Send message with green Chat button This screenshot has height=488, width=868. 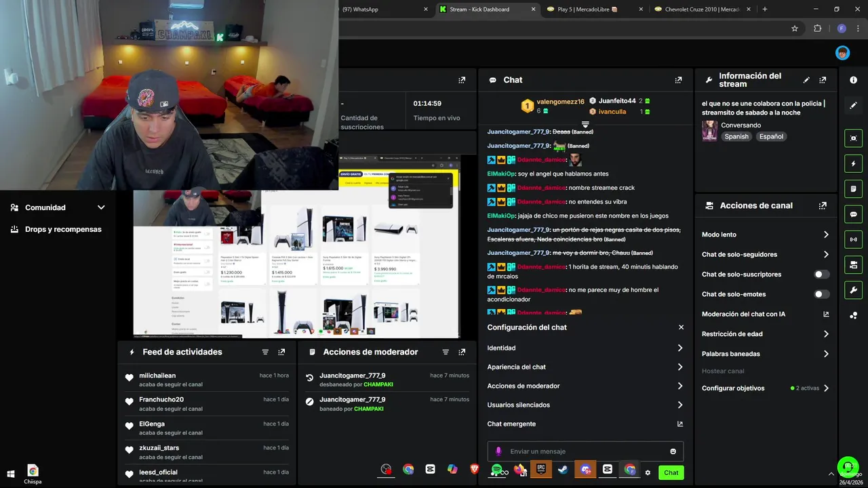(x=671, y=472)
